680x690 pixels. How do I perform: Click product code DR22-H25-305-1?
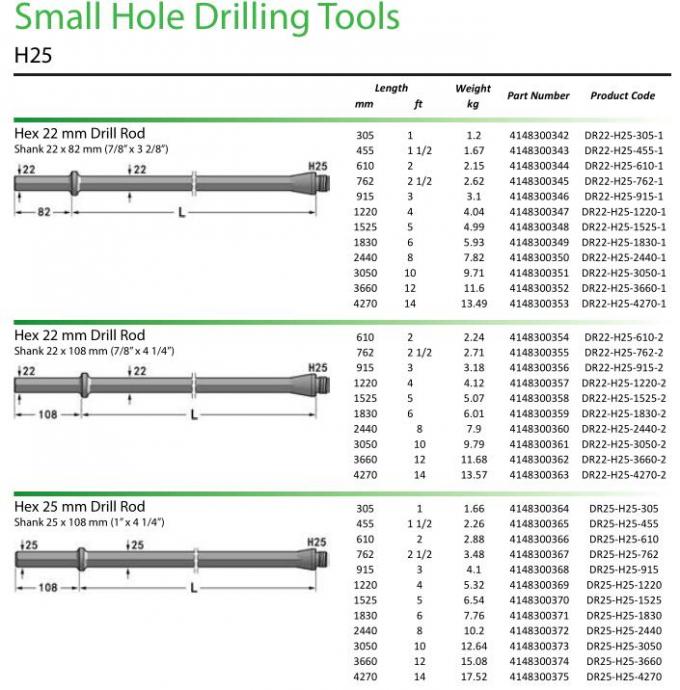click(623, 135)
